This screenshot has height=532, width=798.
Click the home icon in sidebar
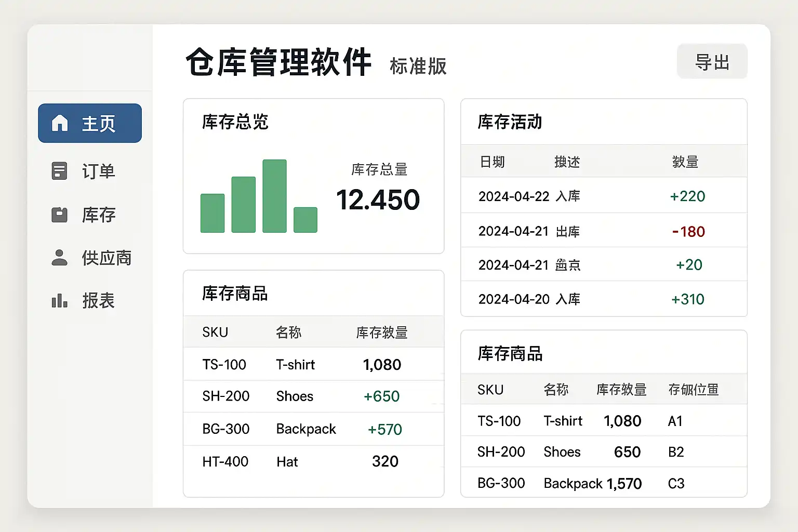(x=60, y=123)
